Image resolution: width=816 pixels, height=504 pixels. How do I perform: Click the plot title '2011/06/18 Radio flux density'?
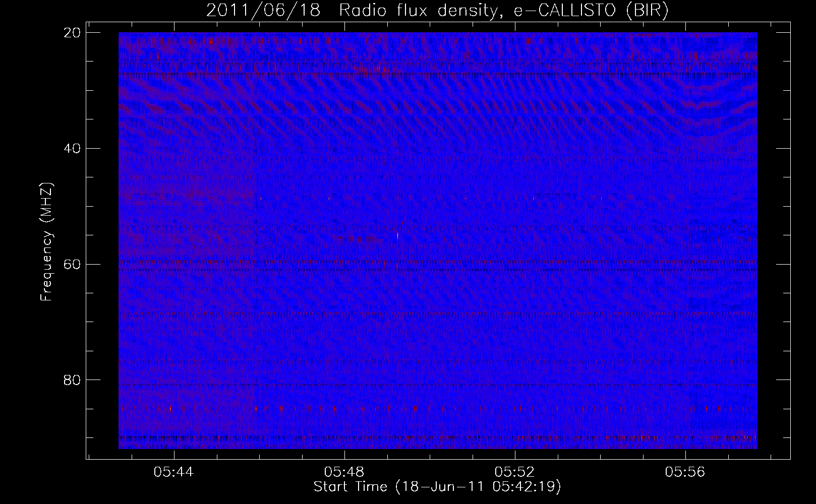pos(437,11)
